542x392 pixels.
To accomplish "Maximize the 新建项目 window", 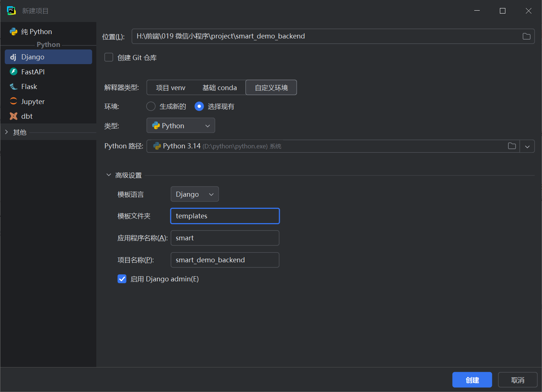I will (x=502, y=11).
